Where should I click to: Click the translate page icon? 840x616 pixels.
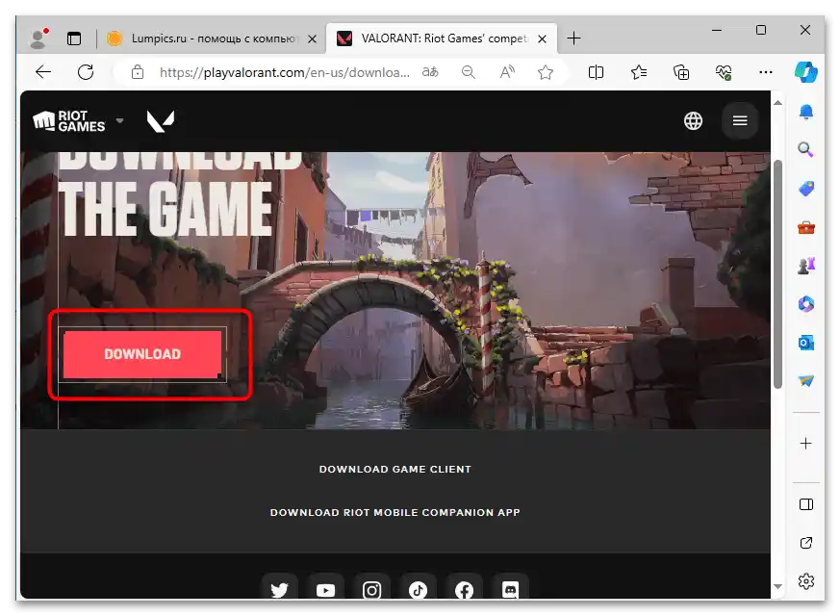(x=430, y=72)
